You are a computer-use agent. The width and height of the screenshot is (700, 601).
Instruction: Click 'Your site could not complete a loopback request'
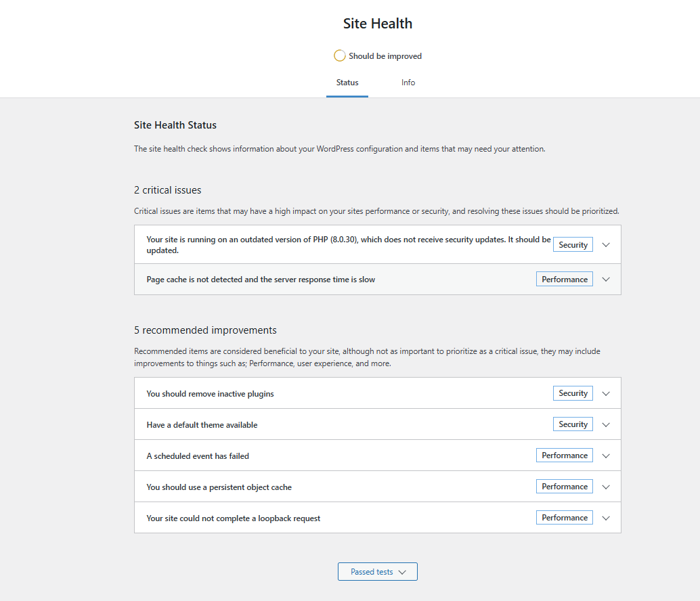coord(234,518)
